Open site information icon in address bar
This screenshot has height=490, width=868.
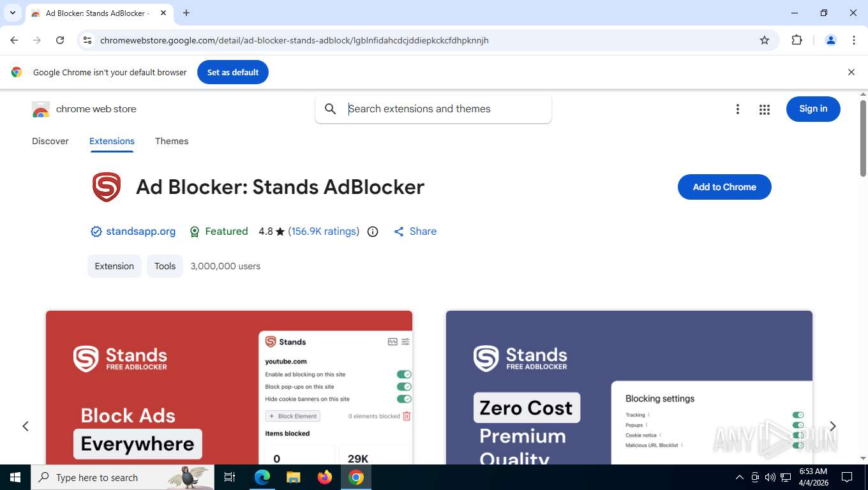[x=87, y=40]
